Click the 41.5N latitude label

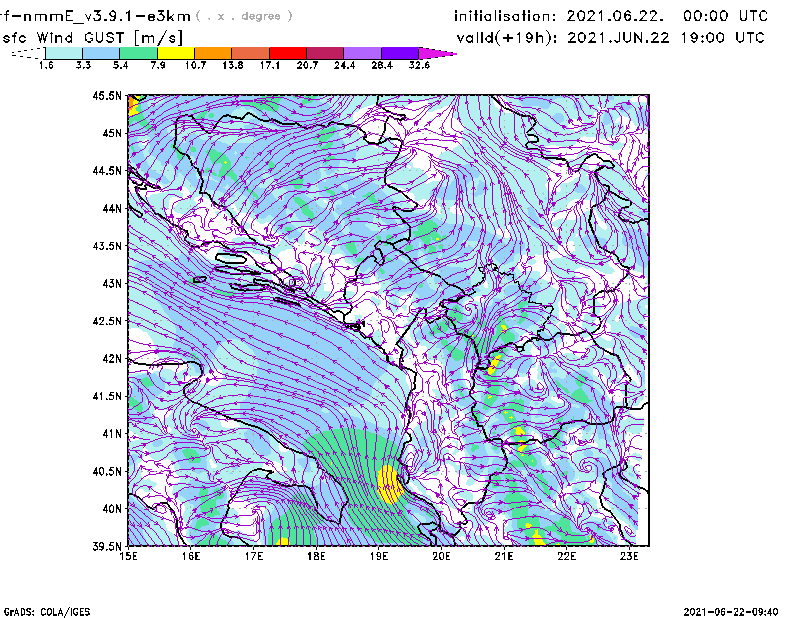click(107, 396)
